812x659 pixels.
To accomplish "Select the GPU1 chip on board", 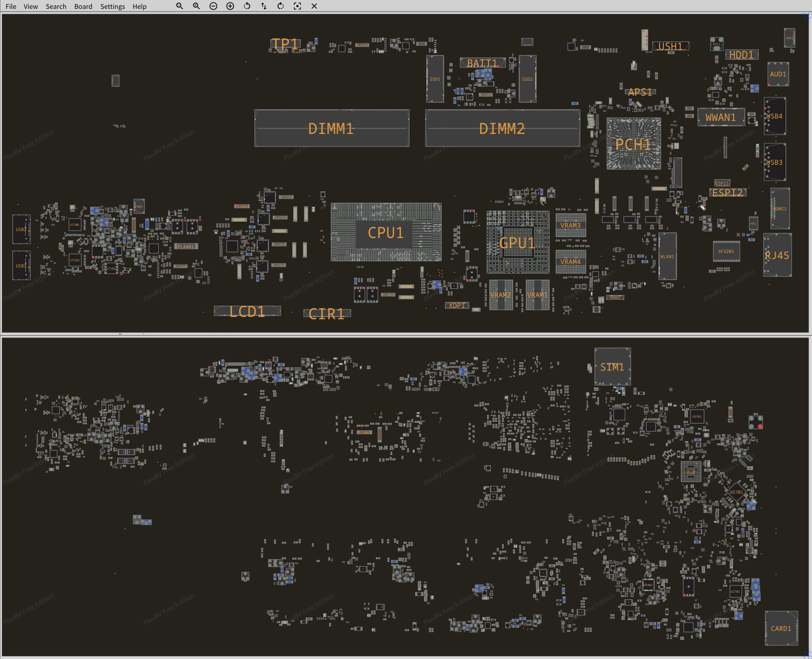I will [517, 242].
